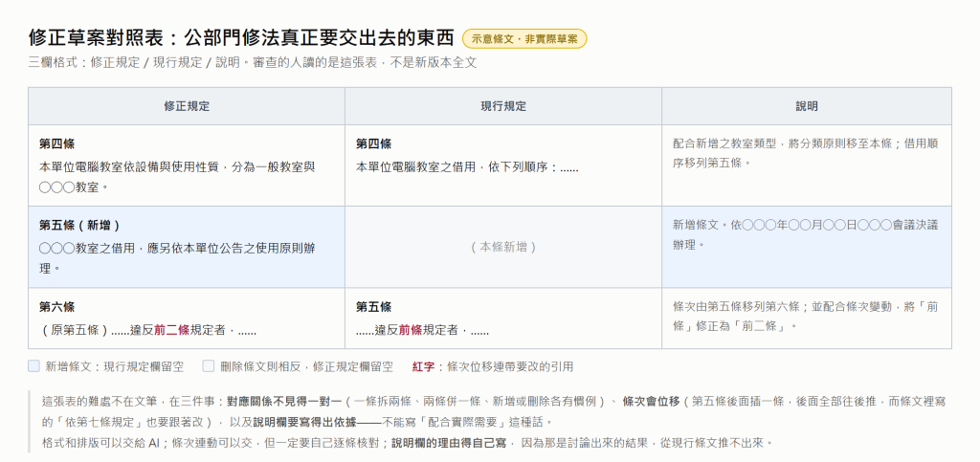Click the blue legend swatch for 新增條文
The width and height of the screenshot is (980, 462).
pyautogui.click(x=33, y=365)
